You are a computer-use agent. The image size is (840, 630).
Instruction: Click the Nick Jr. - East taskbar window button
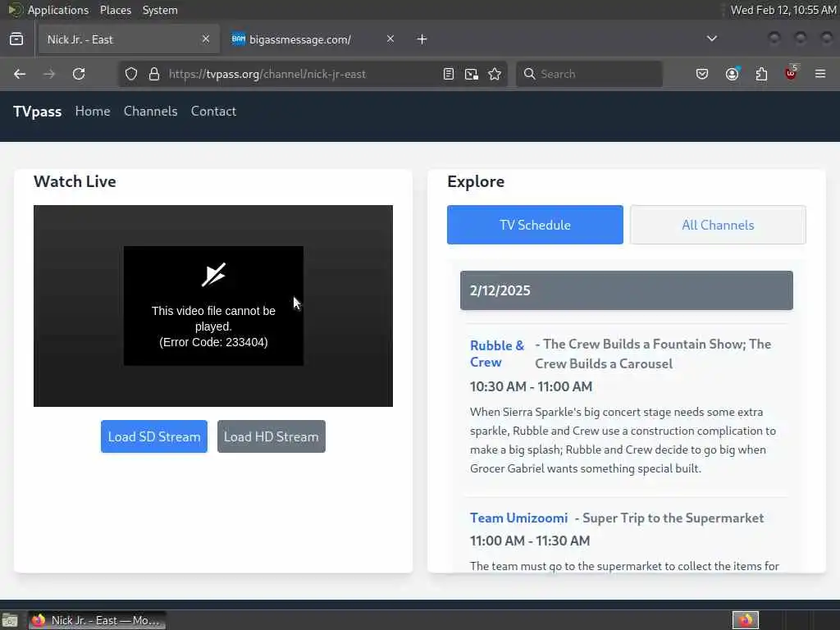pos(97,620)
